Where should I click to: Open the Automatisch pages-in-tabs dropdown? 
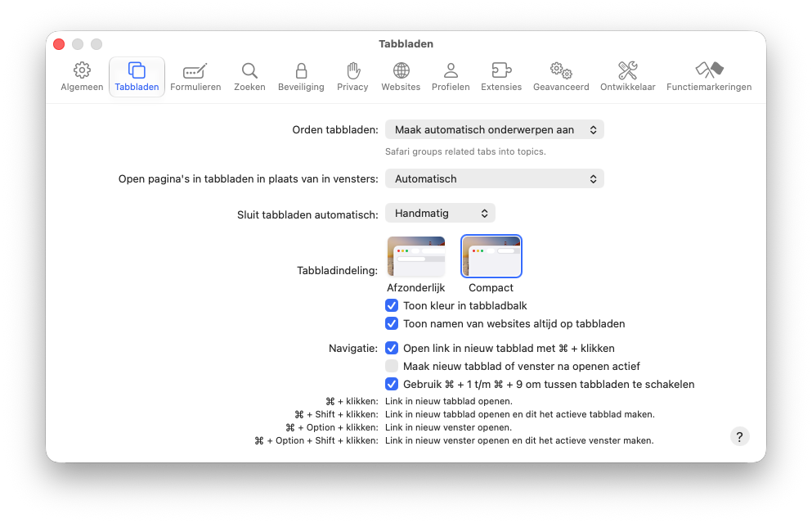(x=495, y=178)
